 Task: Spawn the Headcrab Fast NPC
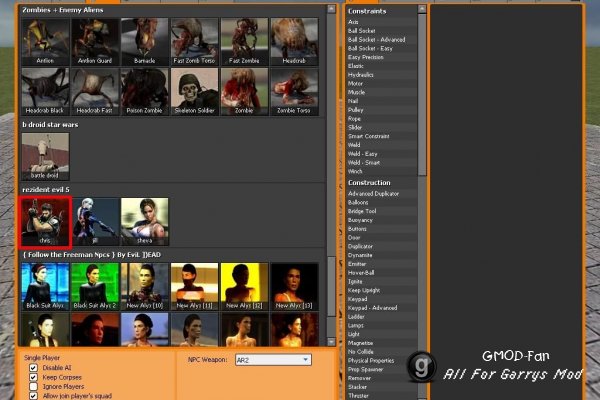(95, 91)
